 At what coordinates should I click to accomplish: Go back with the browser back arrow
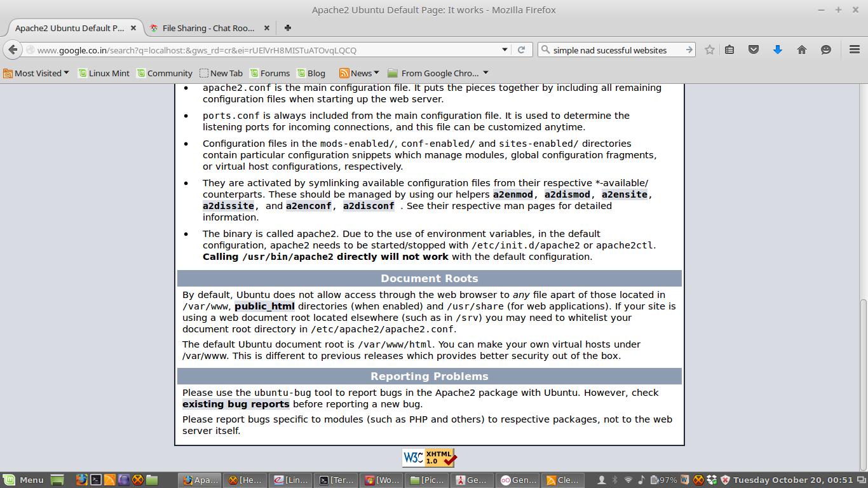[13, 50]
